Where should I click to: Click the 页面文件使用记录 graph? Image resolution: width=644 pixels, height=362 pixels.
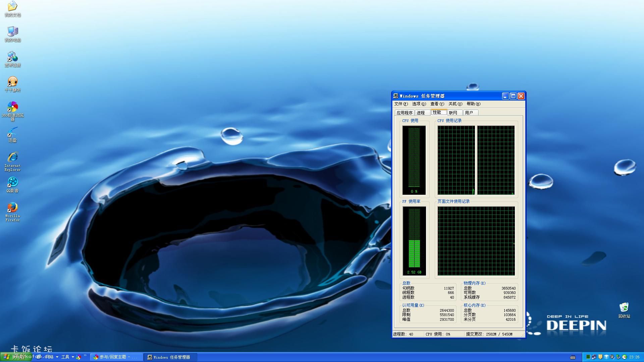pos(476,241)
